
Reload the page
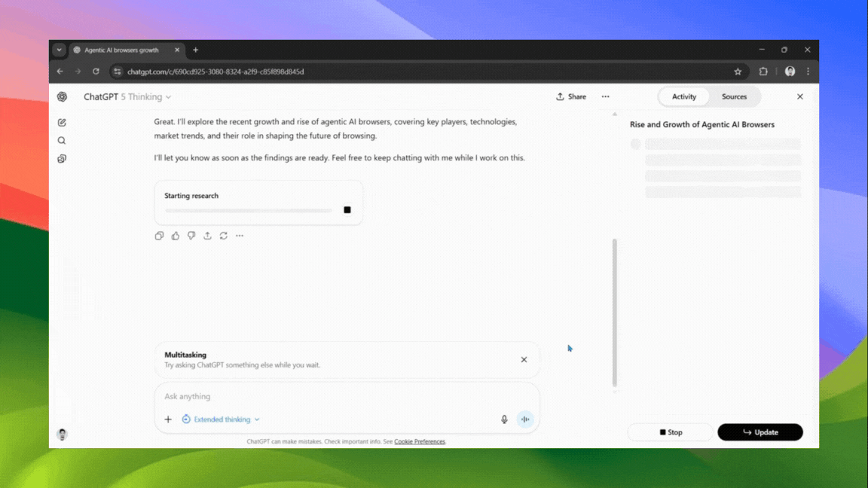(x=96, y=72)
